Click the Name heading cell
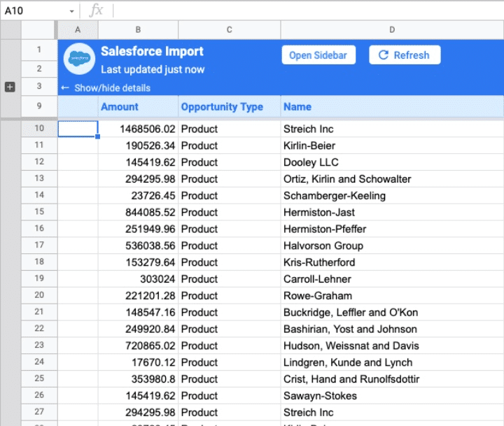 [392, 106]
